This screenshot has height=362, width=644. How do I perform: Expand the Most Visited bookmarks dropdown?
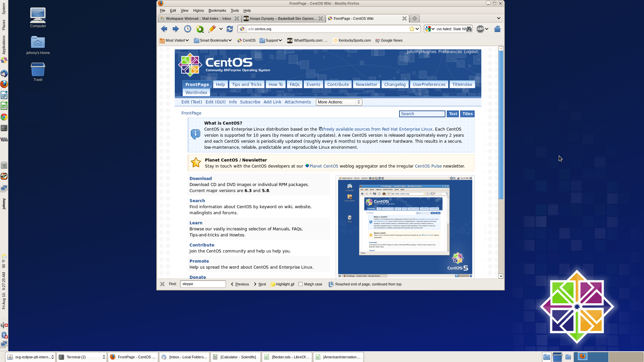tap(174, 40)
